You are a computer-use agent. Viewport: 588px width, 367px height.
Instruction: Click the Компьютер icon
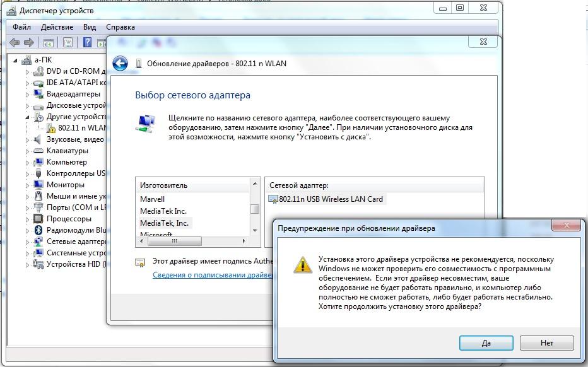point(38,162)
